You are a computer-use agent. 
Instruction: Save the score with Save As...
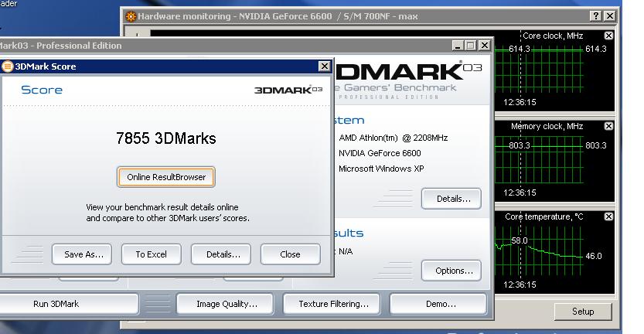coord(82,254)
